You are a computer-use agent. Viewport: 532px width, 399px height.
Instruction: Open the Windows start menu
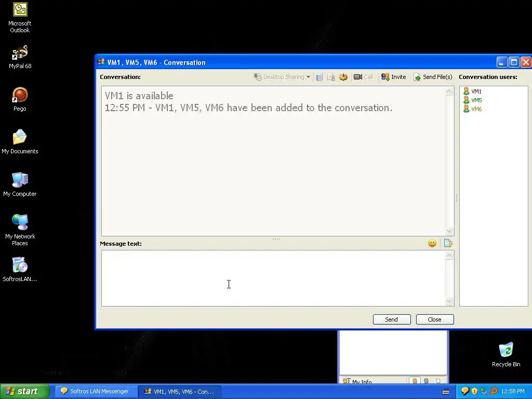coord(25,391)
